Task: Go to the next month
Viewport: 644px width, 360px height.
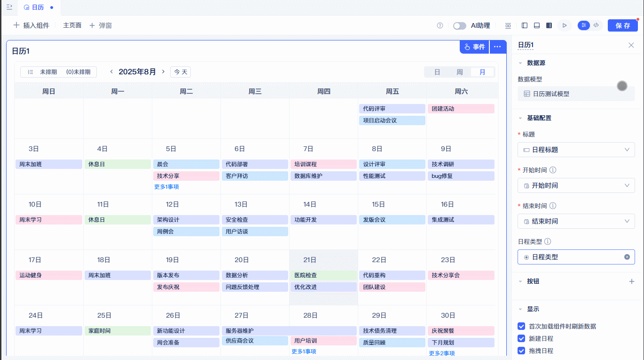Action: click(x=163, y=72)
